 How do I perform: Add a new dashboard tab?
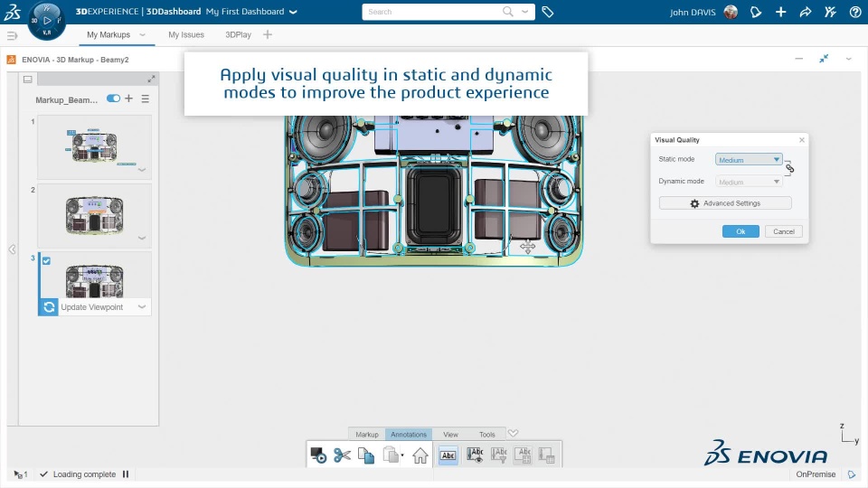coord(268,34)
